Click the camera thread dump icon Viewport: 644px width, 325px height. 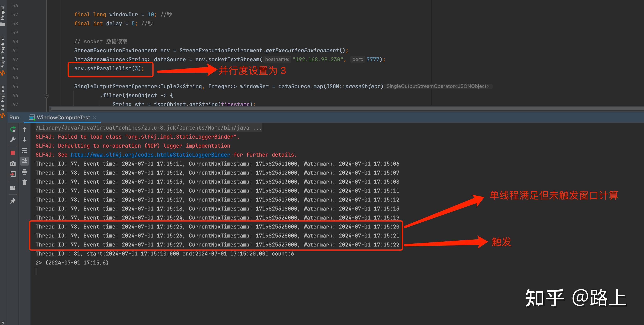[13, 164]
